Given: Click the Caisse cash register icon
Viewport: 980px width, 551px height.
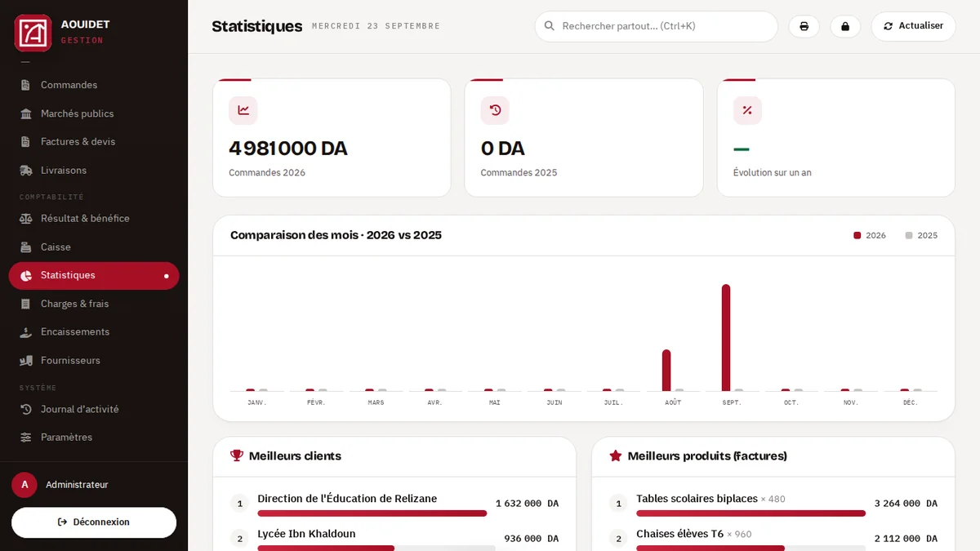Looking at the screenshot, I should pyautogui.click(x=26, y=247).
